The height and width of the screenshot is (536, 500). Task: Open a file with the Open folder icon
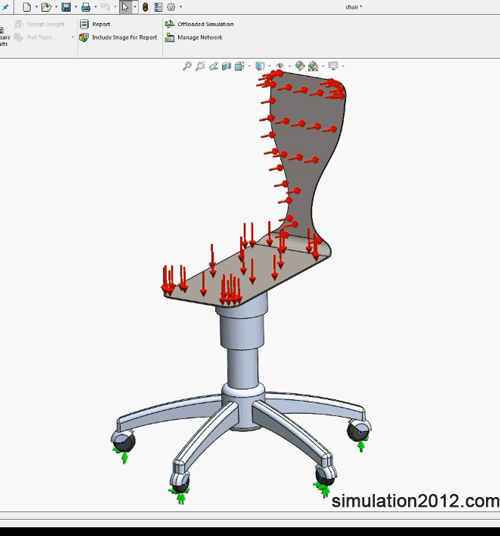pos(46,7)
